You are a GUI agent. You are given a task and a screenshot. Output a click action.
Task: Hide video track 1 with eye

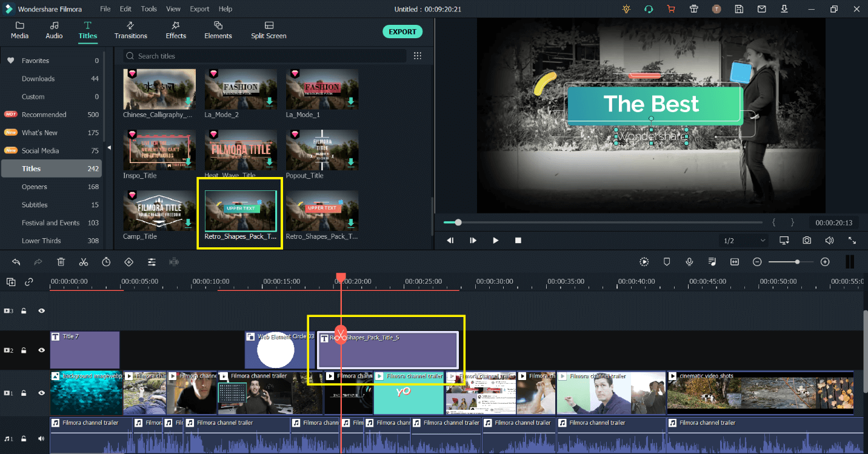pyautogui.click(x=42, y=393)
